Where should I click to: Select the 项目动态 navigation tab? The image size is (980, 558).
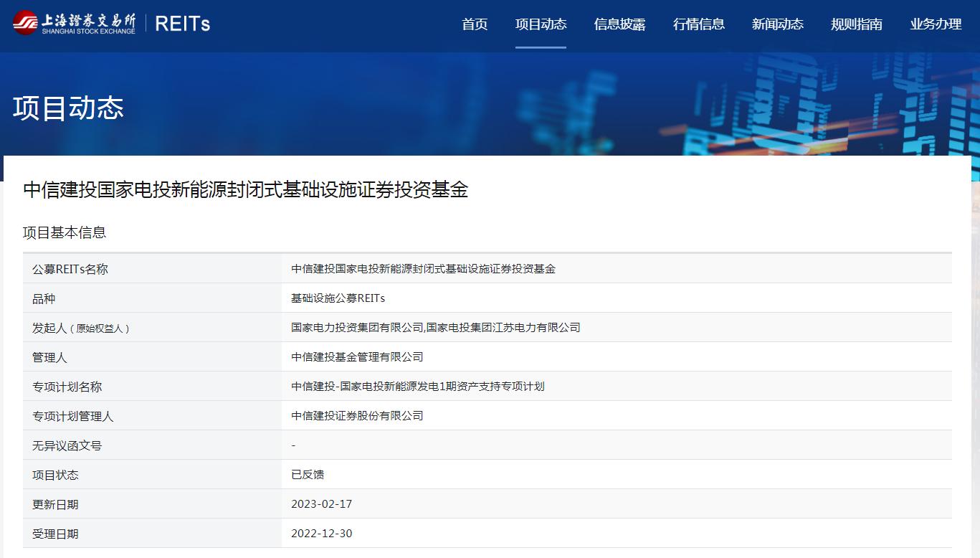pyautogui.click(x=541, y=24)
